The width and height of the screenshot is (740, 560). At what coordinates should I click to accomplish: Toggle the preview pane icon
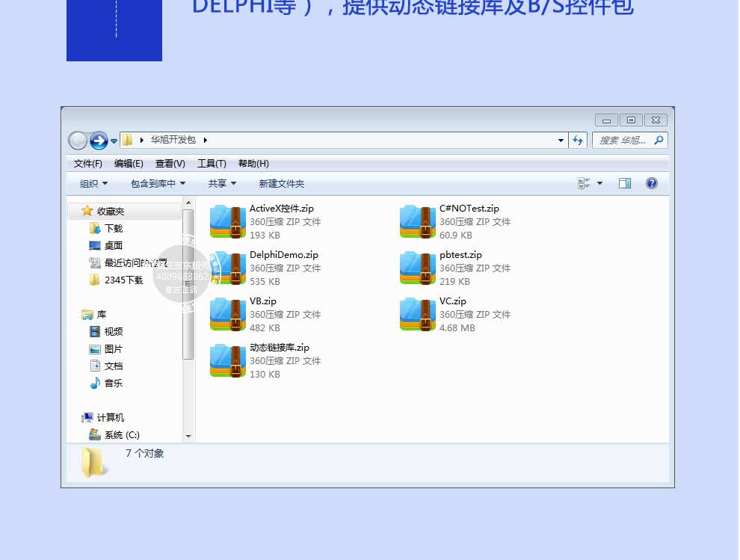click(625, 183)
